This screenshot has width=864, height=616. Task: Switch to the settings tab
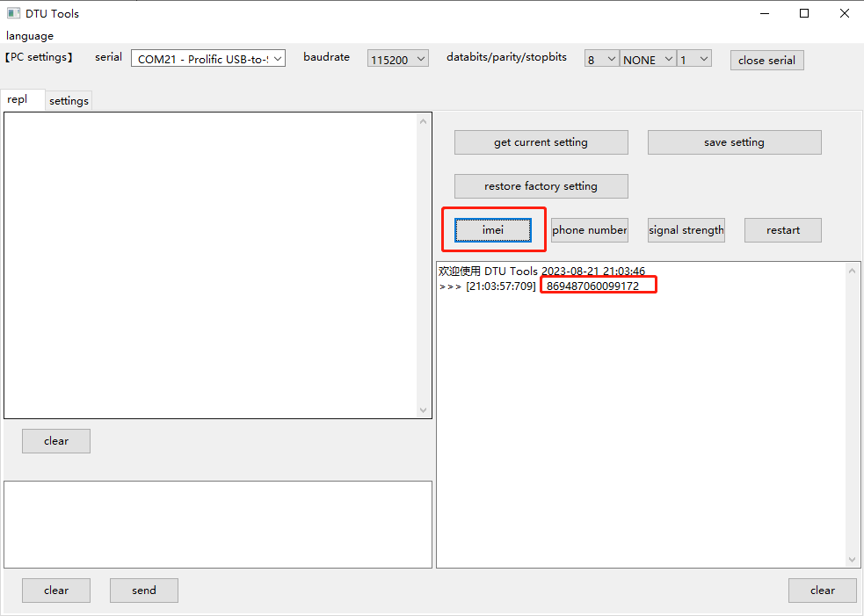coord(68,100)
